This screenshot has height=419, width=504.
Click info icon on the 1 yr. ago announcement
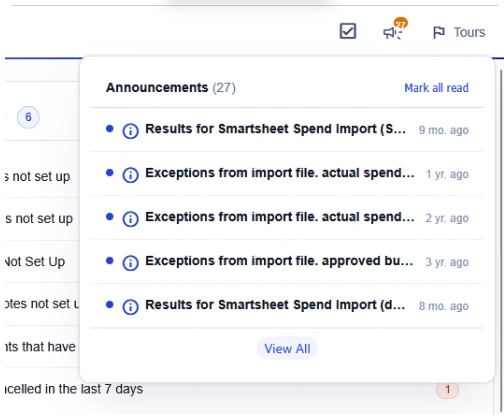(130, 175)
